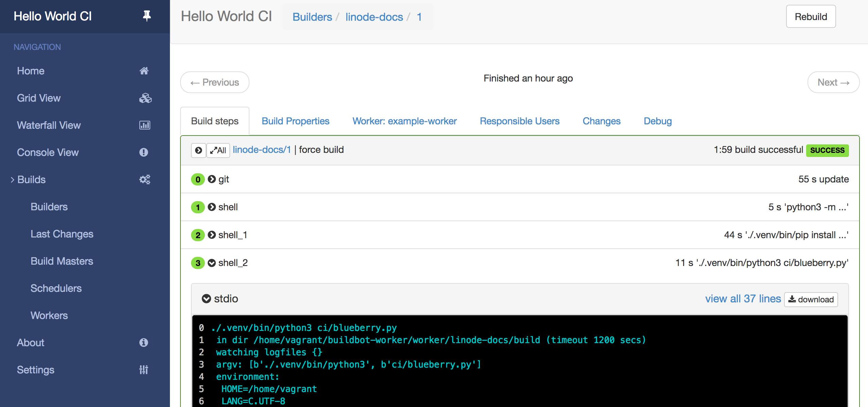Collapse the stdio log section

click(x=207, y=299)
